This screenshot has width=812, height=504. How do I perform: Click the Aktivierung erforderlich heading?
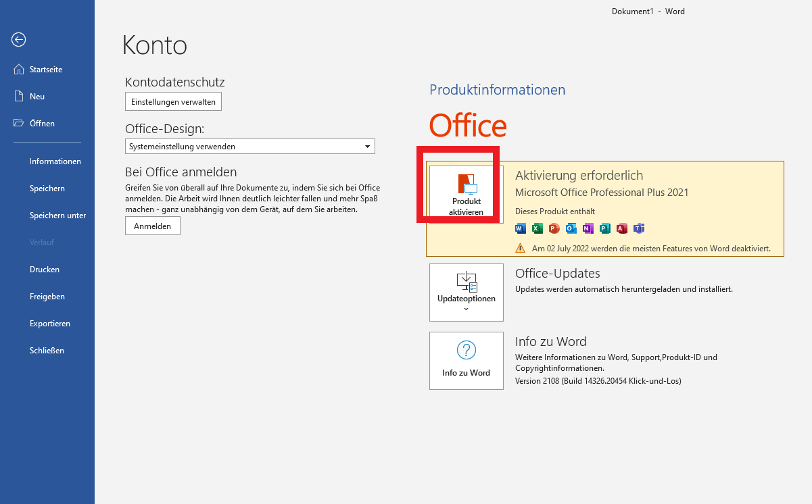pyautogui.click(x=579, y=176)
